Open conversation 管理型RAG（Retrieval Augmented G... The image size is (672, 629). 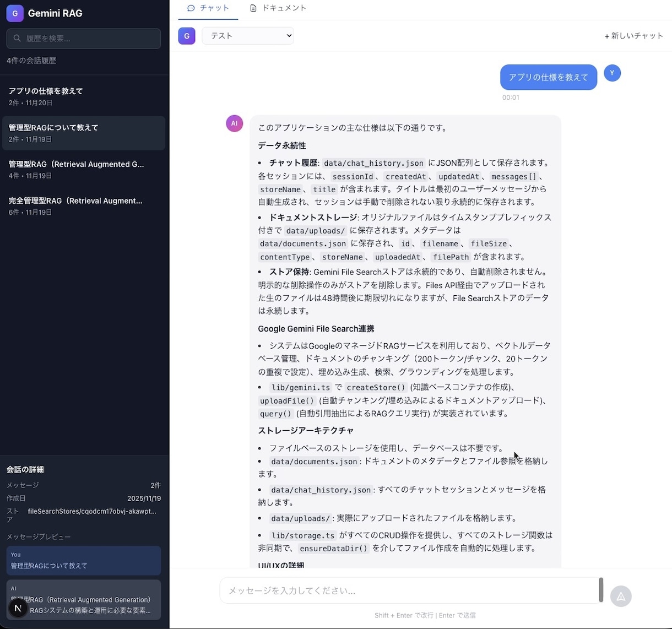[84, 169]
